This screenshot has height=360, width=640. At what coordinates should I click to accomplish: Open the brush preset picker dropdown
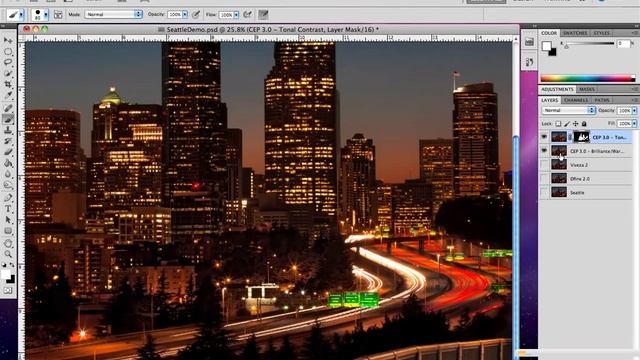pyautogui.click(x=46, y=15)
